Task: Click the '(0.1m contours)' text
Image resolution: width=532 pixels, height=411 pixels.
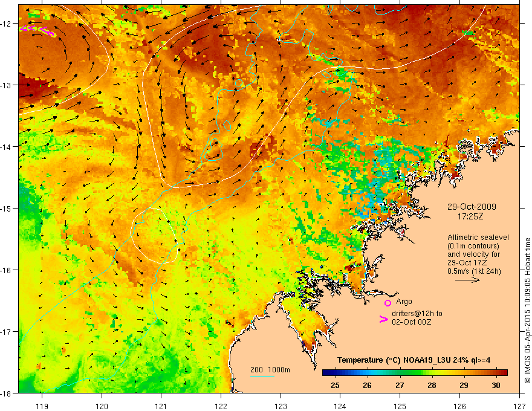Action: [473, 246]
